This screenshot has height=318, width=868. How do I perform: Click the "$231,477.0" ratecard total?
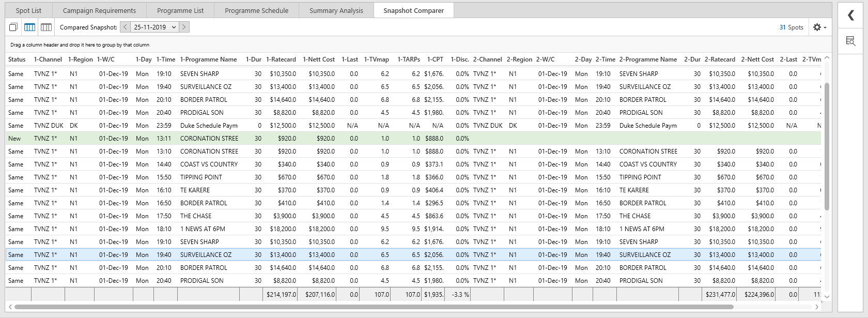pos(720,295)
